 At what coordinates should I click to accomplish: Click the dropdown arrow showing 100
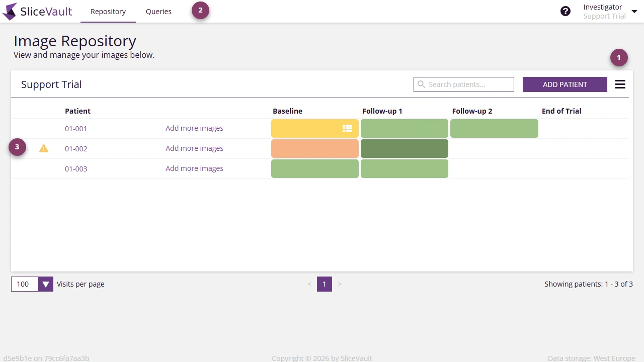tap(45, 284)
